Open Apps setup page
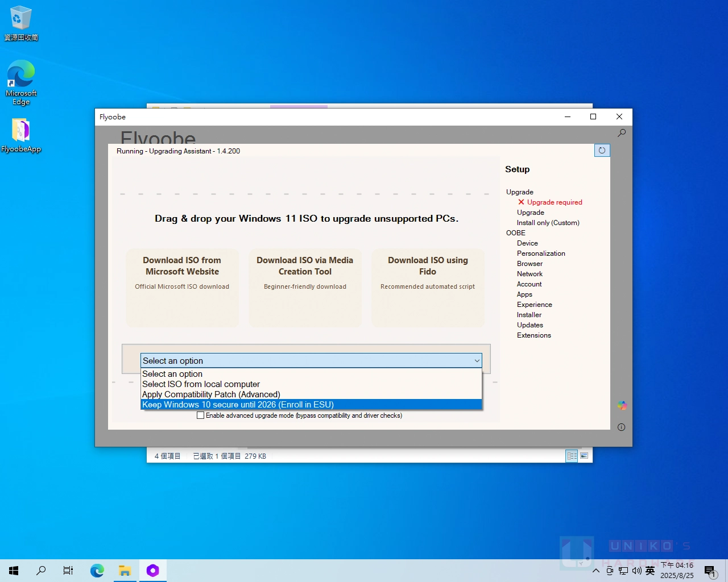The width and height of the screenshot is (728, 582). coord(524,294)
